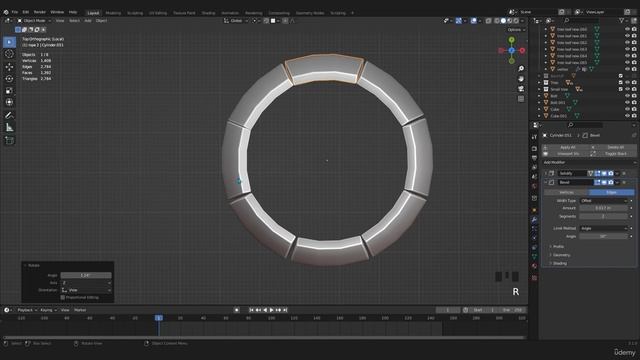Select the Move tool

(x=9, y=67)
